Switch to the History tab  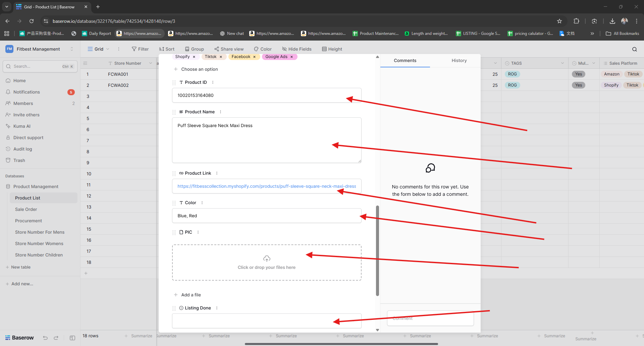click(x=459, y=61)
